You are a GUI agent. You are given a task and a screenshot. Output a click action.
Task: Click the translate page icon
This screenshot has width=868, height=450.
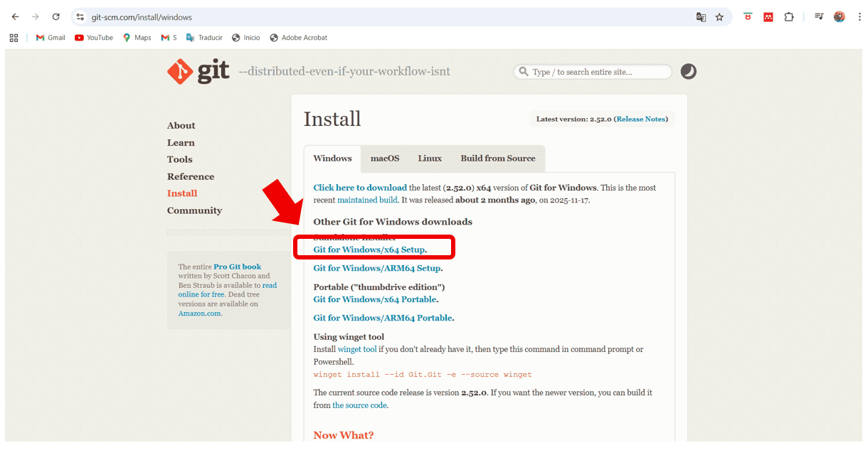point(701,17)
